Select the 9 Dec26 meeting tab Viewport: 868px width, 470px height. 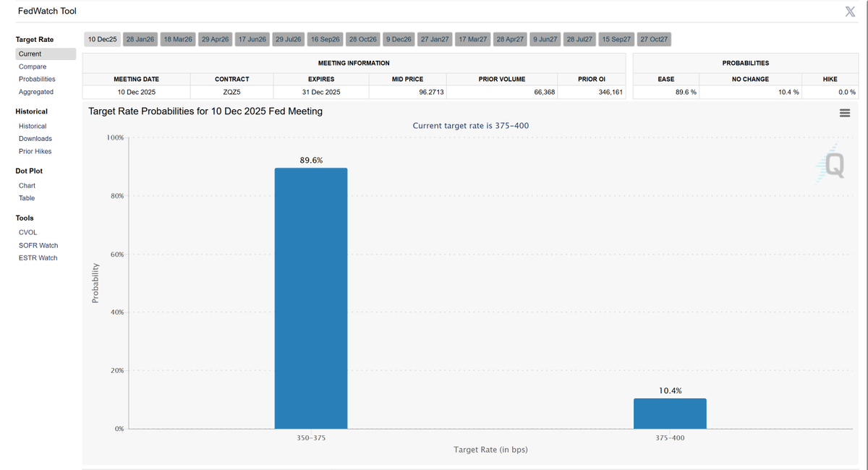coord(399,39)
